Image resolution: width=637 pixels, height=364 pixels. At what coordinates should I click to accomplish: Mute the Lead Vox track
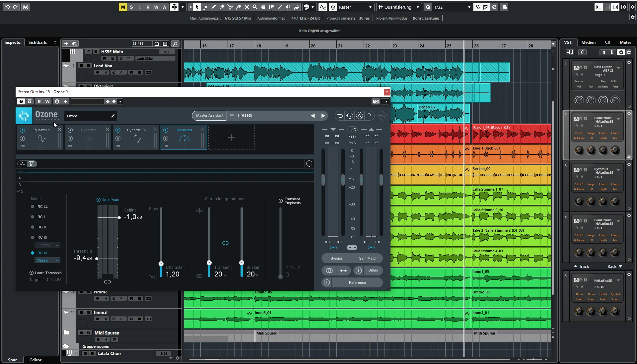pyautogui.click(x=81, y=66)
